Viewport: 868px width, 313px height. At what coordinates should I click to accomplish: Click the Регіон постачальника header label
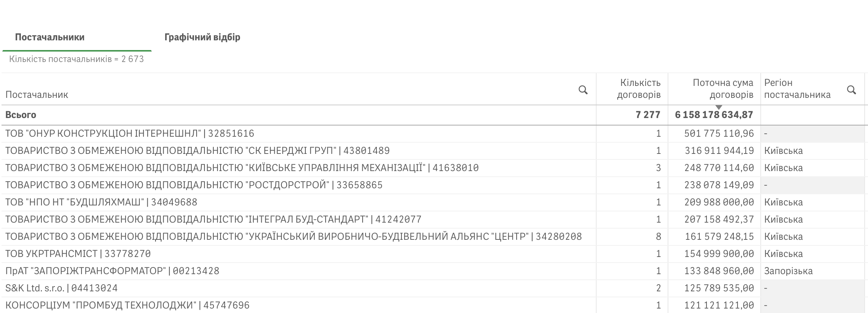[797, 89]
